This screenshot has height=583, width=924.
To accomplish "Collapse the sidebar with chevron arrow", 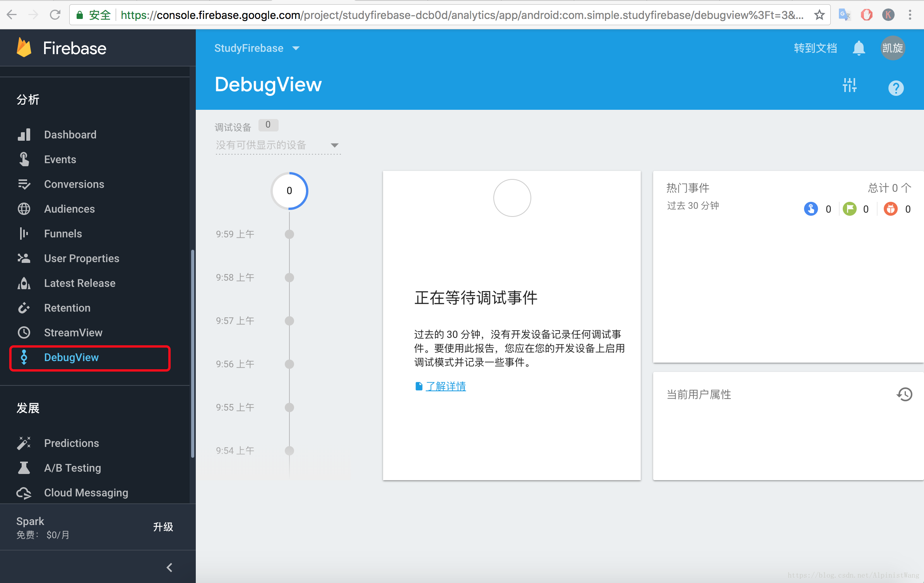I will (x=169, y=568).
